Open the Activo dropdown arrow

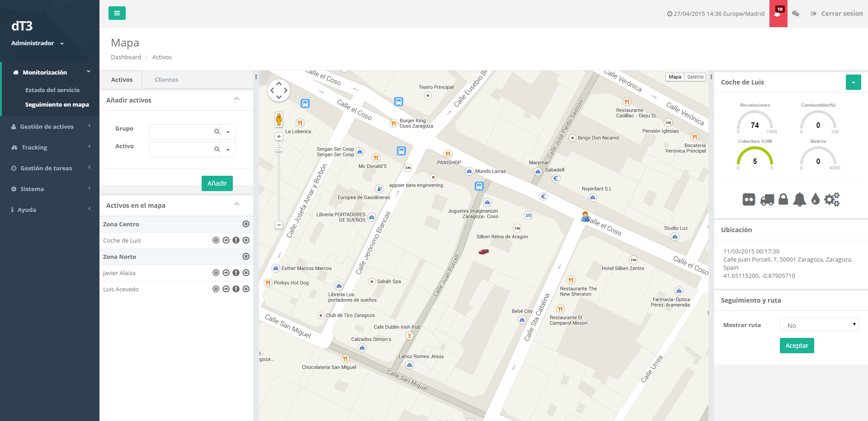point(228,150)
